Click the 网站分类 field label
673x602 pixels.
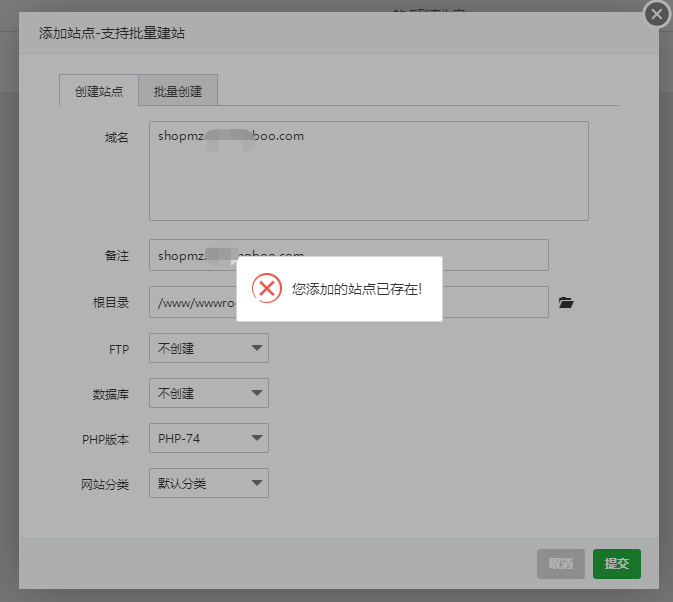point(105,484)
